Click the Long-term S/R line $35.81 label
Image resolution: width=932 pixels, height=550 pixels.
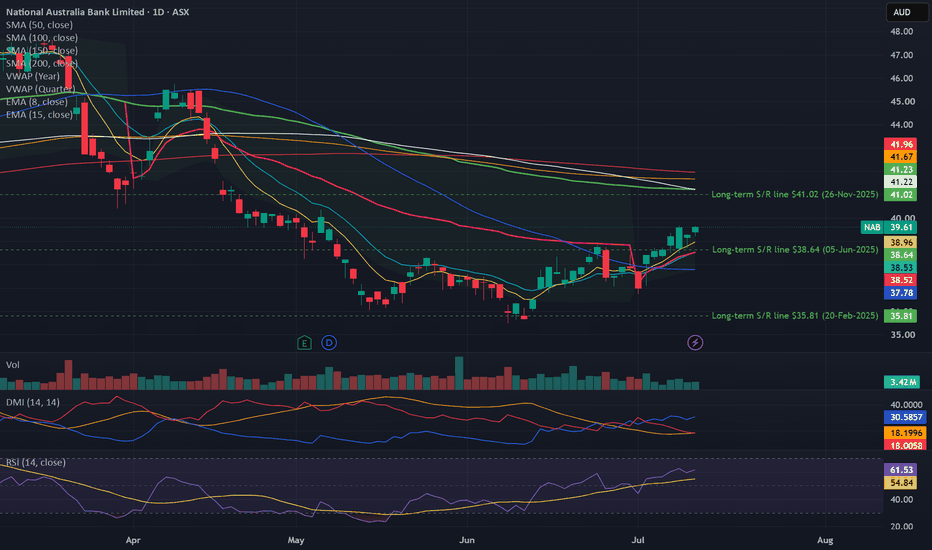pos(795,316)
